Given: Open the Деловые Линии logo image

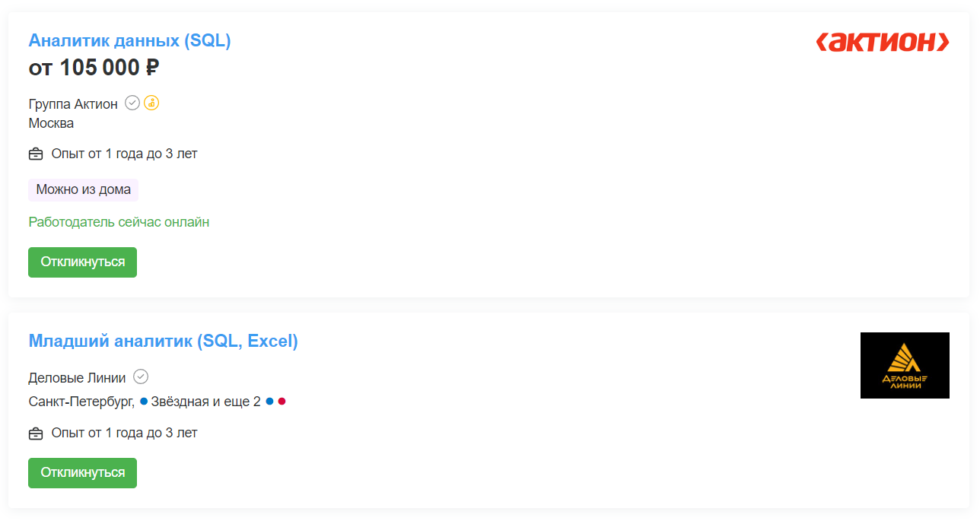Looking at the screenshot, I should [x=905, y=365].
